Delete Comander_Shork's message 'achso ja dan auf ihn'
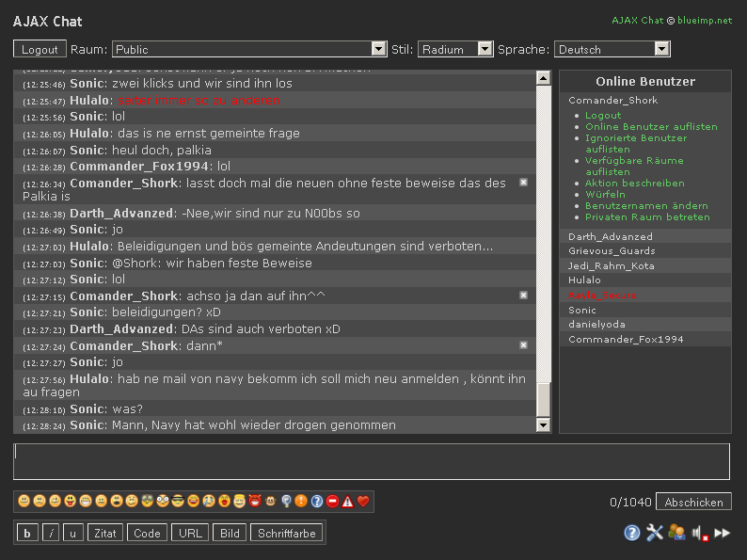This screenshot has width=747, height=560. pyautogui.click(x=523, y=295)
